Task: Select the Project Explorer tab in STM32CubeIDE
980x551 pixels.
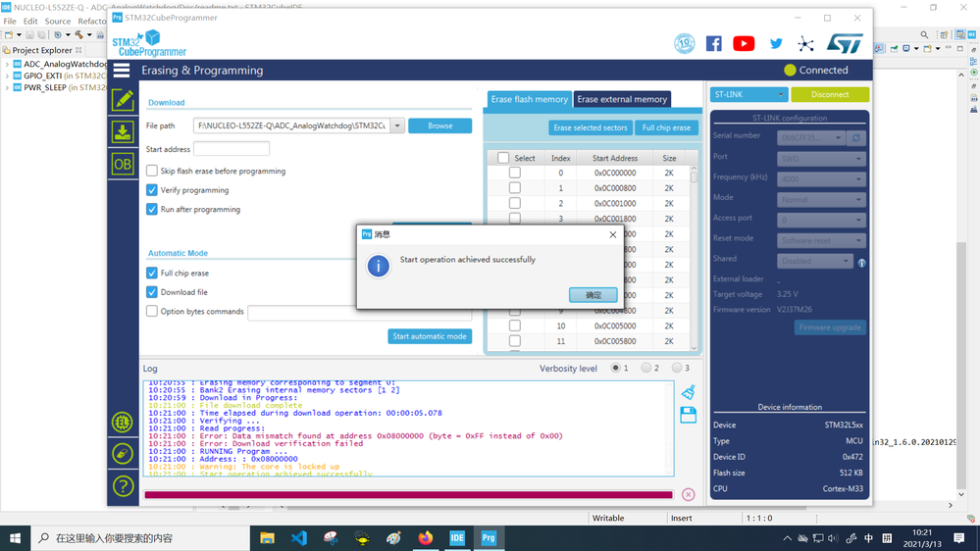Action: (x=42, y=50)
